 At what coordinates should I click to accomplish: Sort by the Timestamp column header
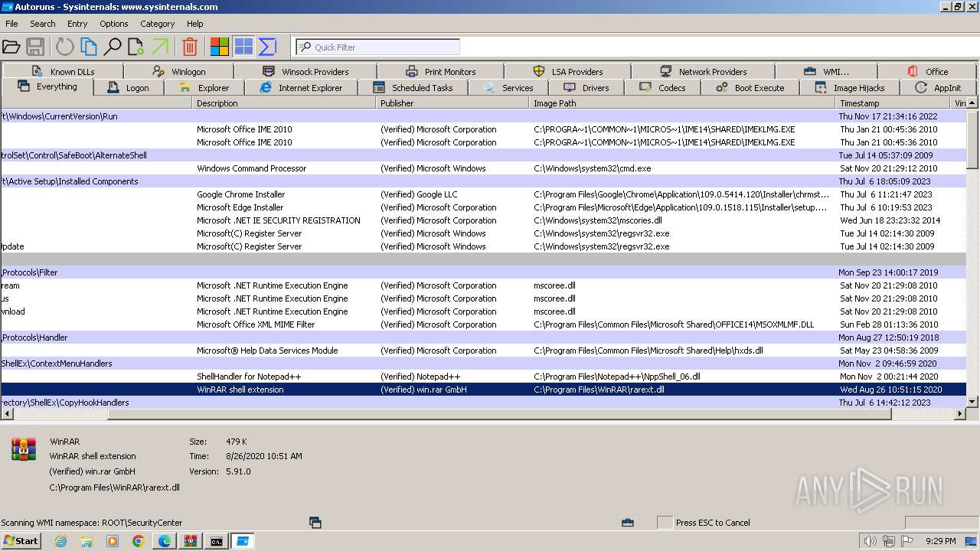pos(893,103)
